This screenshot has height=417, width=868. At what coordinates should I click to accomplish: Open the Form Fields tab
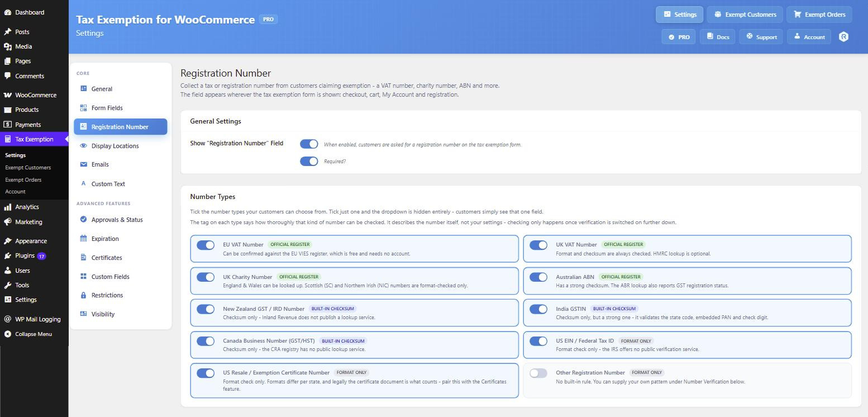[120, 108]
